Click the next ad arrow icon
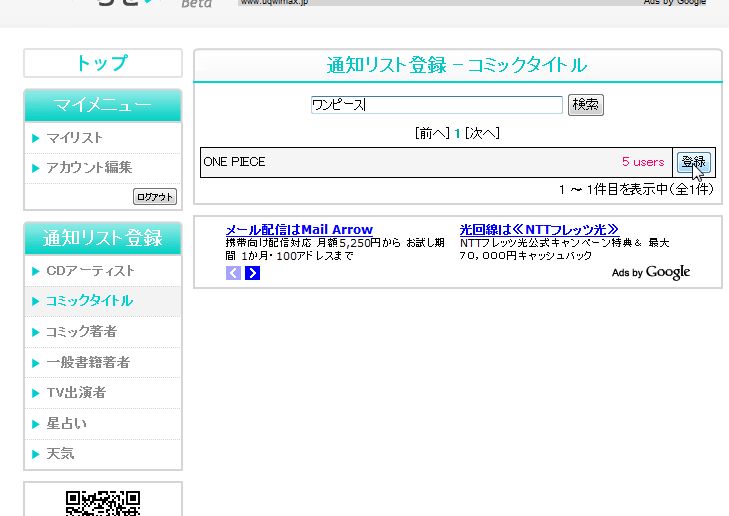This screenshot has height=516, width=729. (252, 273)
